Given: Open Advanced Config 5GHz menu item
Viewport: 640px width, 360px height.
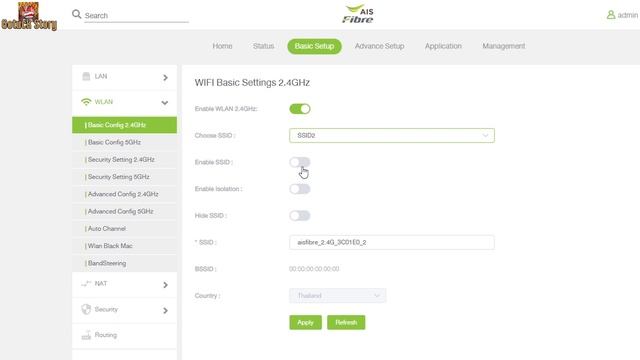Looking at the screenshot, I should point(124,211).
